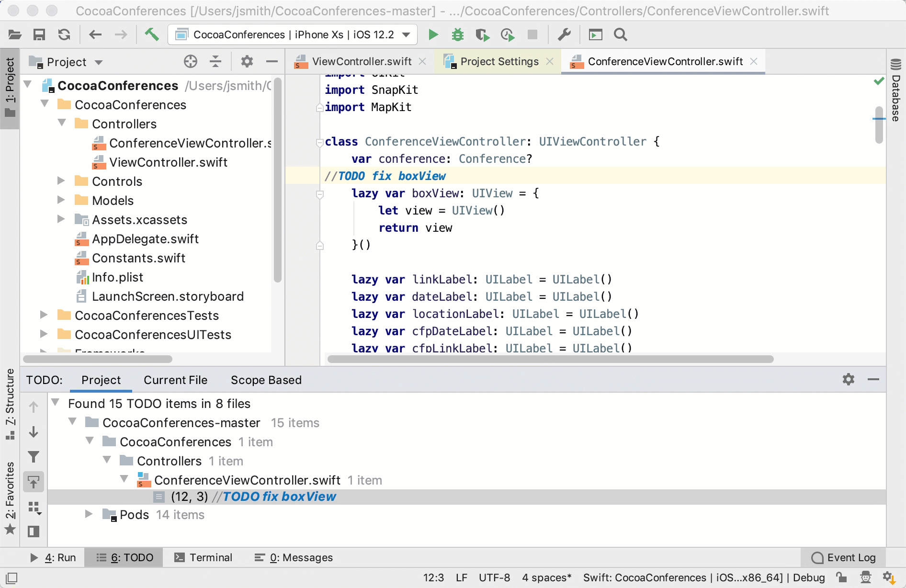This screenshot has width=906, height=588.
Task: Click Collapse All icon in Project panel
Action: coord(215,61)
